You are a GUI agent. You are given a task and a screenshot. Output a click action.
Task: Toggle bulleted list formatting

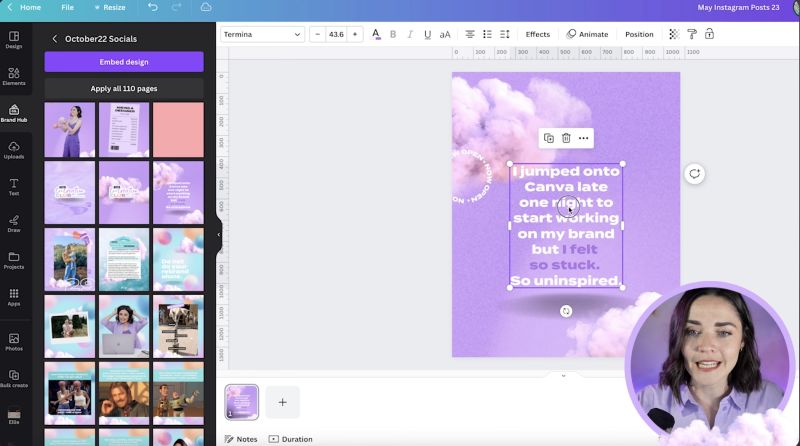[x=487, y=34]
